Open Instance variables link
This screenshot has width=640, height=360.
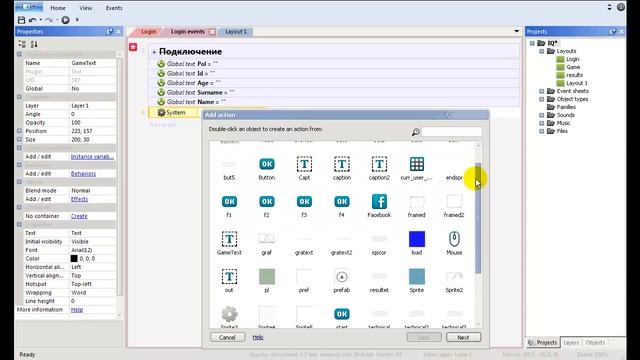(x=92, y=157)
